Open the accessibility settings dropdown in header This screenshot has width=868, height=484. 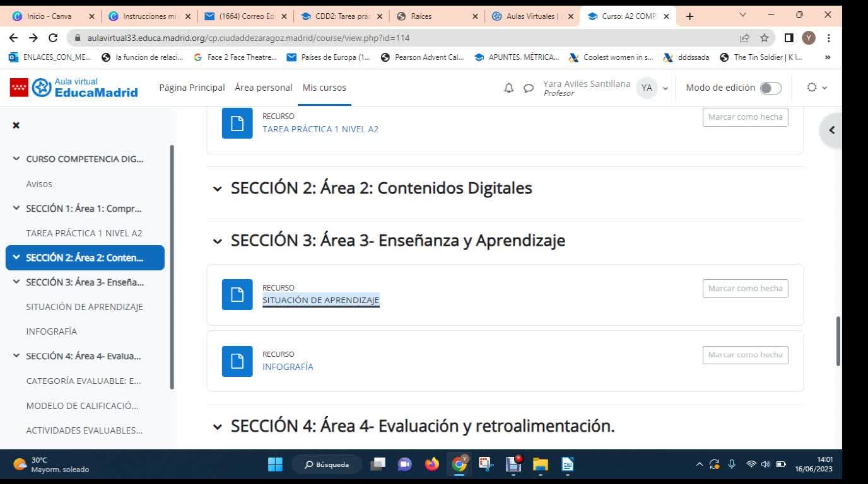(x=817, y=88)
